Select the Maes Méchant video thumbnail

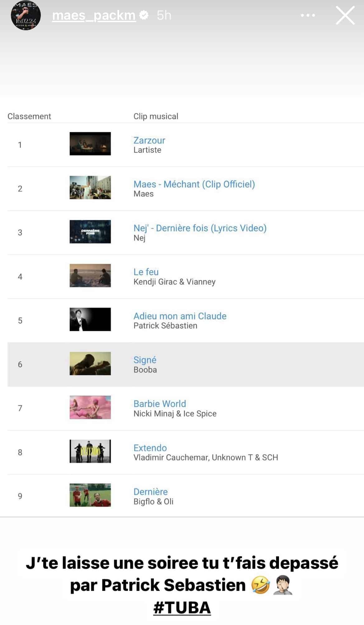(x=90, y=188)
